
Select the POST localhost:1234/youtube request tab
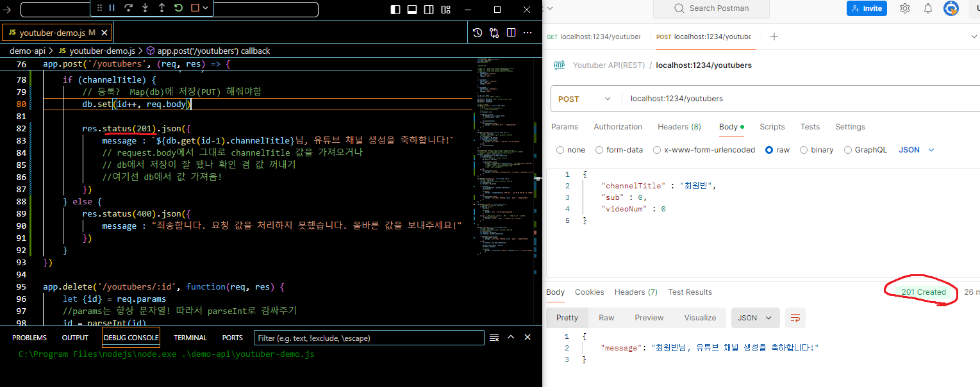click(703, 37)
